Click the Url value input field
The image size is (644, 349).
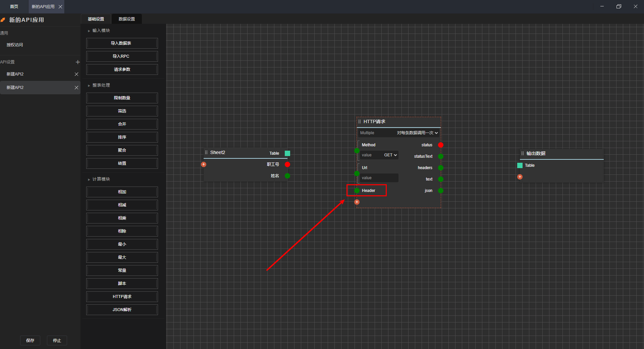coord(379,178)
